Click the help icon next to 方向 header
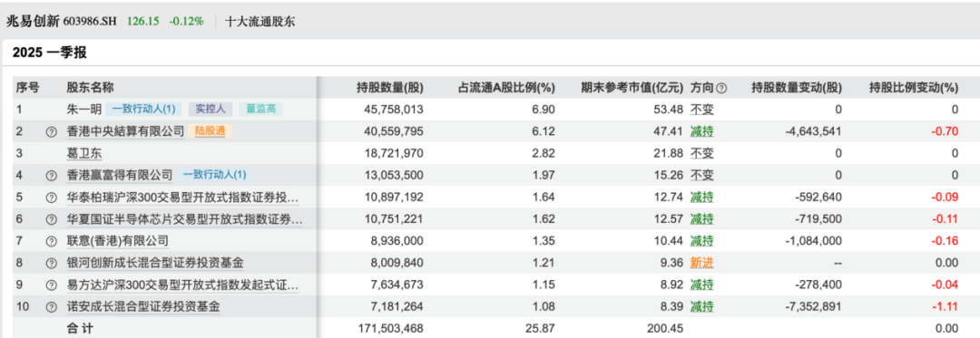 tap(721, 89)
